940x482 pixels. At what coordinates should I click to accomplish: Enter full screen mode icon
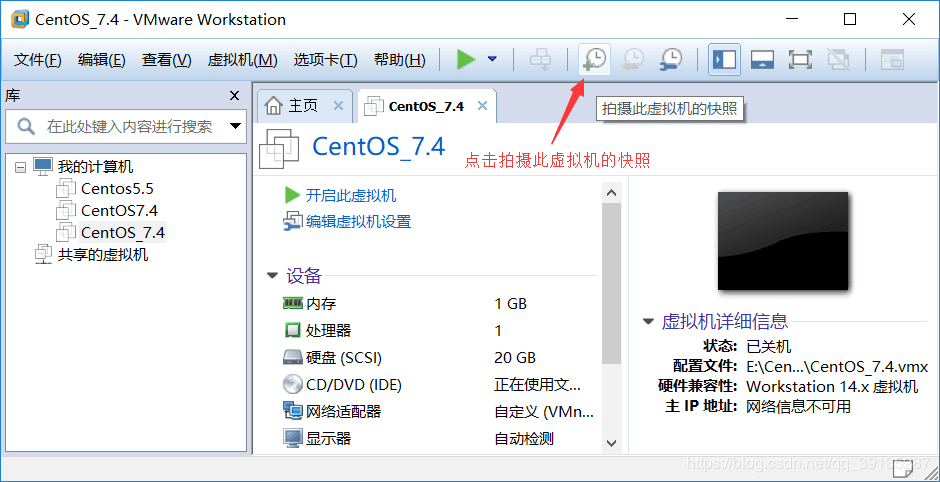point(800,59)
